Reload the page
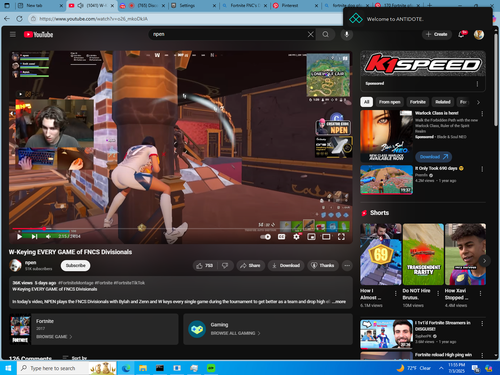The width and height of the screenshot is (500, 375). tap(20, 19)
